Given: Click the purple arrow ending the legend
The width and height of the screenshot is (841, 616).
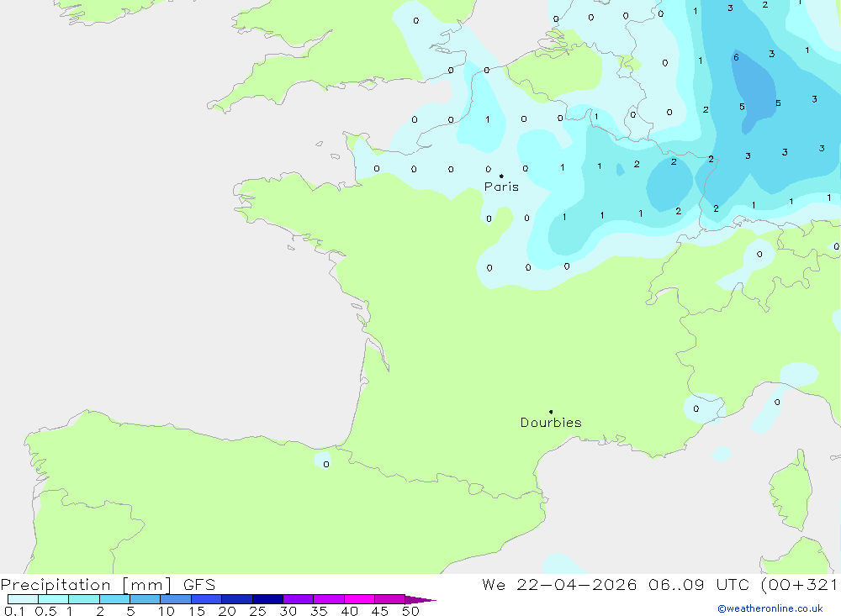Looking at the screenshot, I should click(x=420, y=599).
